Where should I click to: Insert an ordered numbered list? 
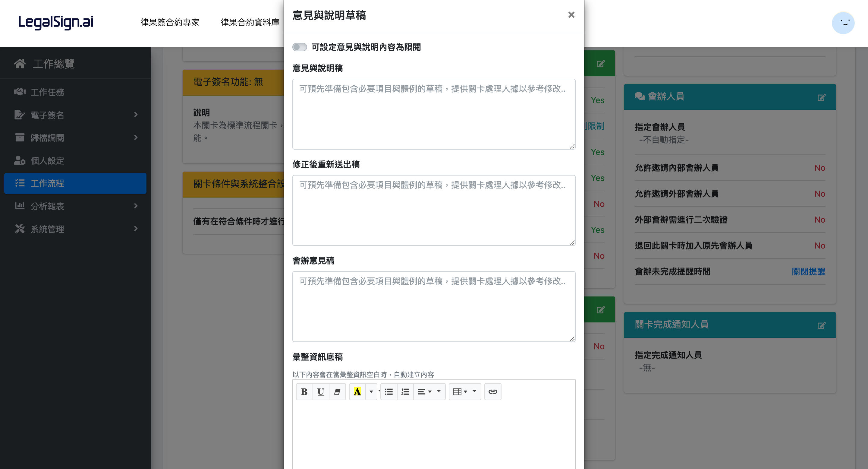point(405,391)
